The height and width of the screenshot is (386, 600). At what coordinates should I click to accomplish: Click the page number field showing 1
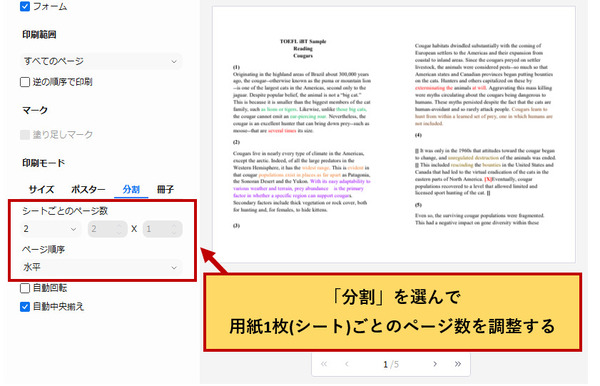click(x=386, y=364)
